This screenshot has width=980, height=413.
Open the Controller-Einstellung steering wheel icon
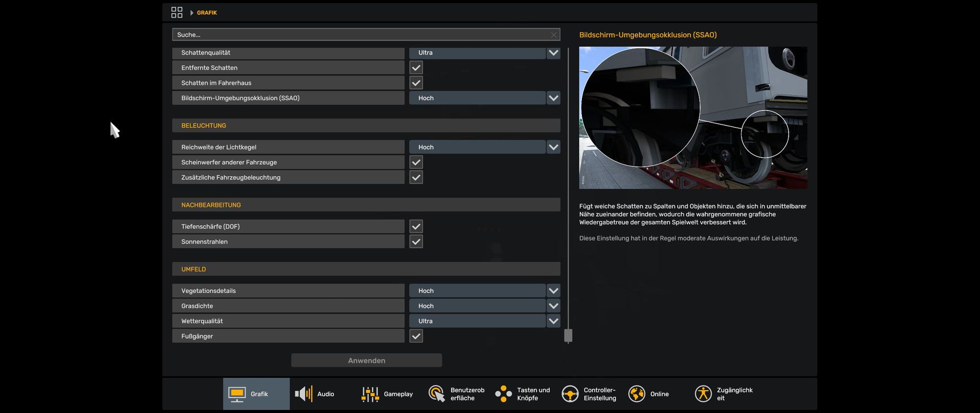tap(570, 394)
